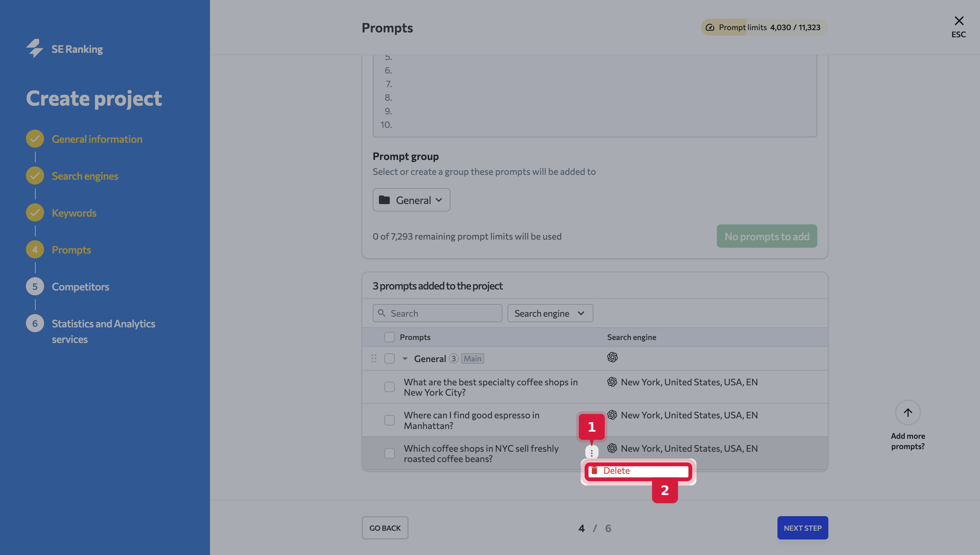Click the Keywords checkmark step icon
The image size is (980, 555).
[x=35, y=213]
